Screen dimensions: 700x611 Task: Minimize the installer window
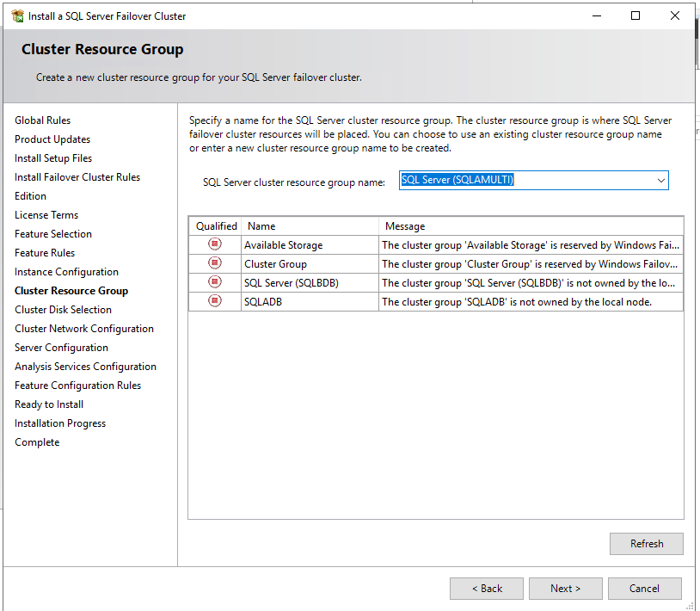click(597, 16)
